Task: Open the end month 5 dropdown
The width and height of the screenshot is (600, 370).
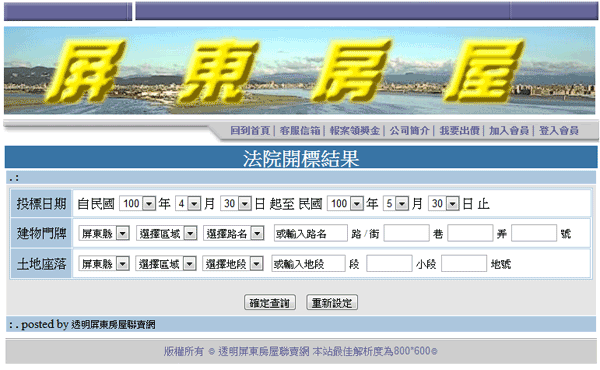Action: click(396, 204)
